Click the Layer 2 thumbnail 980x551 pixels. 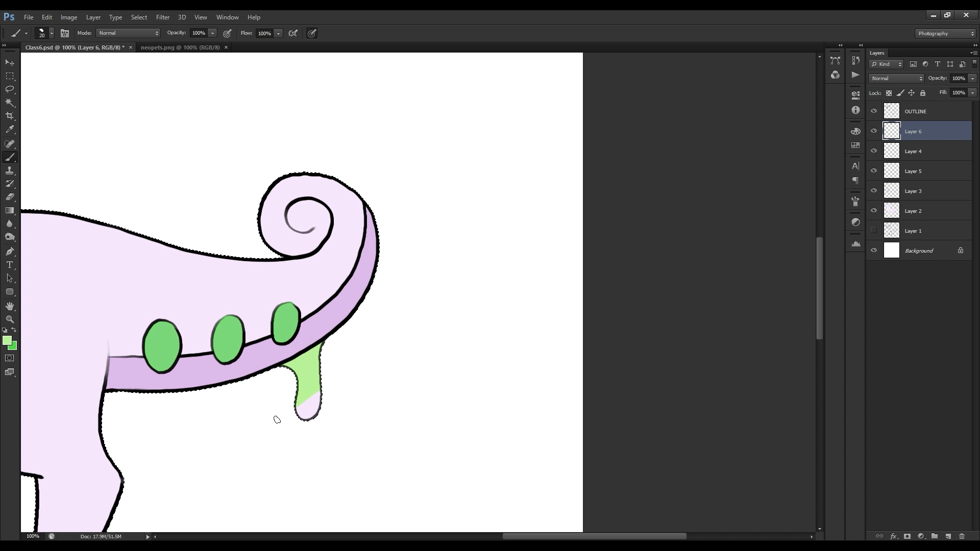pos(892,211)
